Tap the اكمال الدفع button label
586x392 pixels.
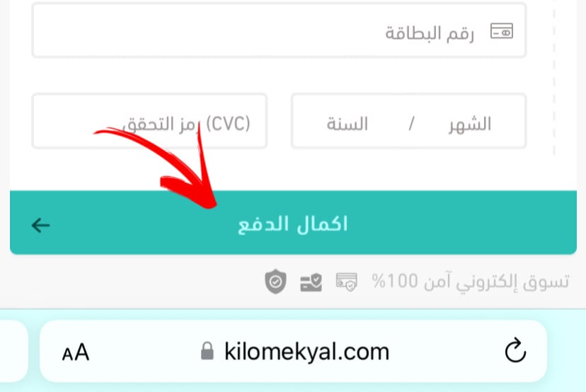292,224
